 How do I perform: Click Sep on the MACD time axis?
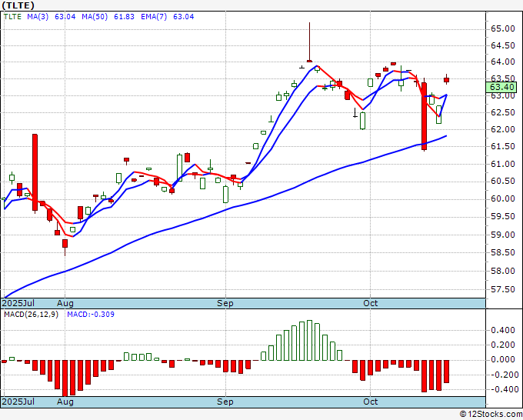click(225, 402)
